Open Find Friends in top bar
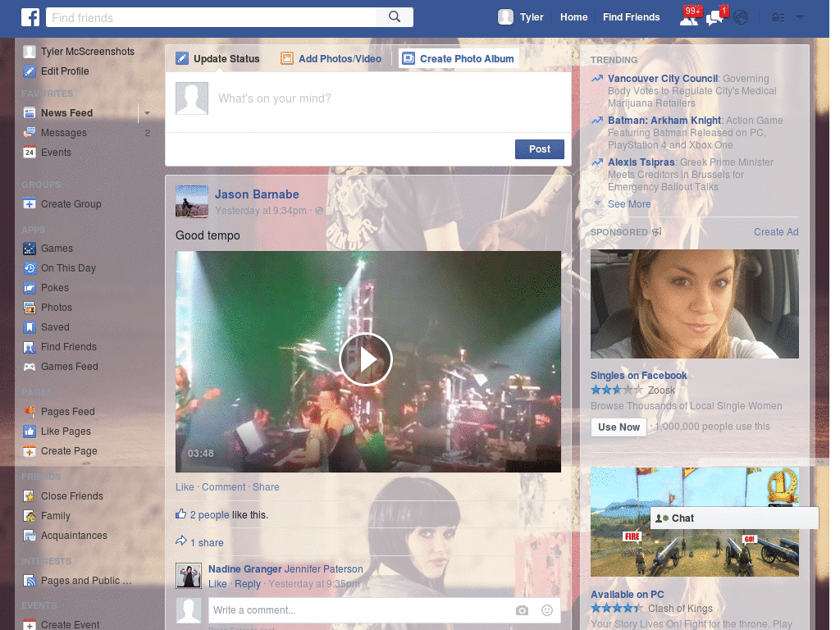This screenshot has height=630, width=840. [x=631, y=17]
